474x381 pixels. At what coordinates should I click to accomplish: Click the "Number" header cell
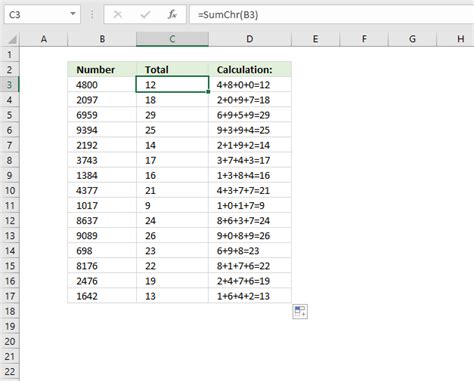[x=102, y=69]
